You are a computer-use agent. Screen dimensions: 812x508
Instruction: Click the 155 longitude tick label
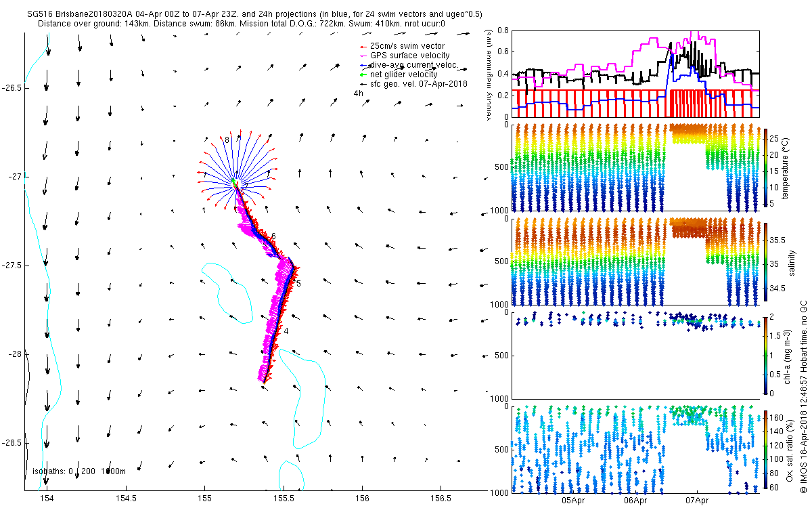point(204,499)
